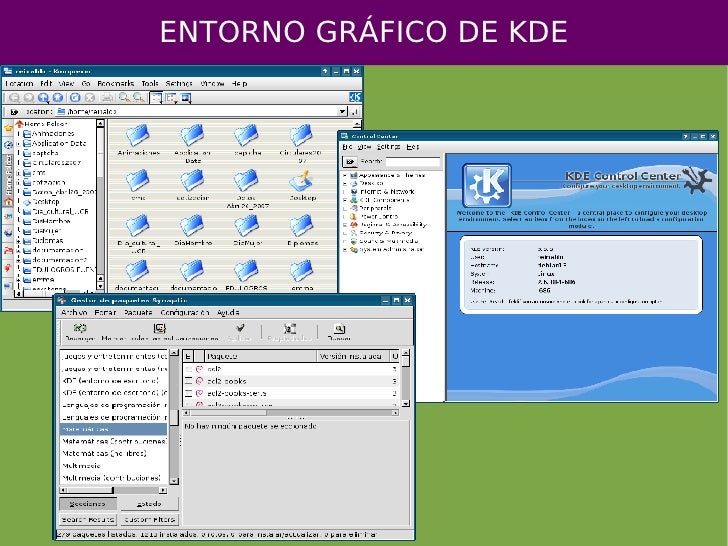Image resolution: width=728 pixels, height=546 pixels.
Task: Expand System Administration in Control Center
Action: pyautogui.click(x=345, y=249)
